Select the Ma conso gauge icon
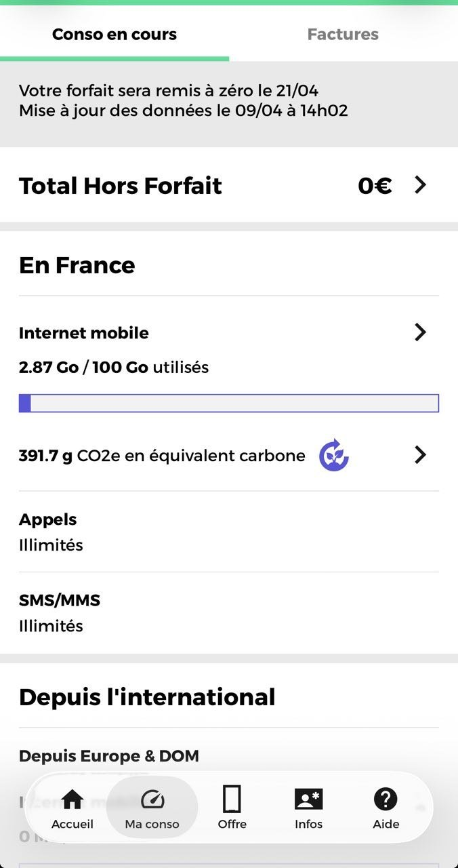Viewport: 458px width, 868px height. (151, 799)
